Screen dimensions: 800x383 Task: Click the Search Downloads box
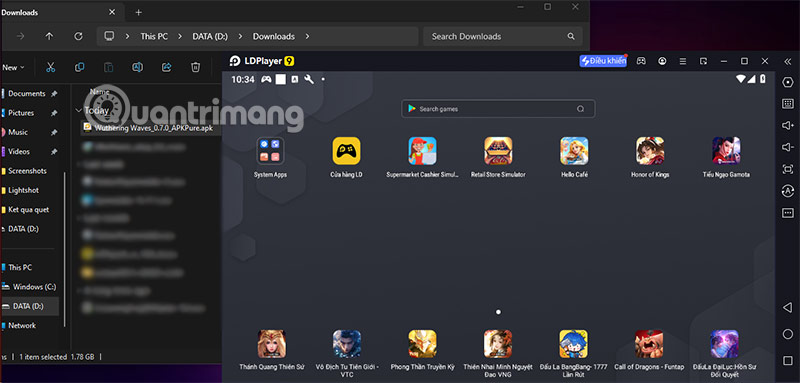pyautogui.click(x=503, y=36)
